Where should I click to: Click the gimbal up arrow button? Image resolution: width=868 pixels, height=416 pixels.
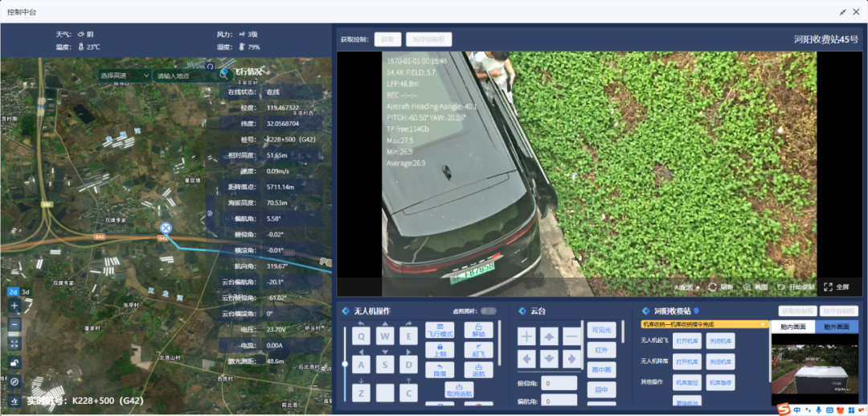click(549, 336)
